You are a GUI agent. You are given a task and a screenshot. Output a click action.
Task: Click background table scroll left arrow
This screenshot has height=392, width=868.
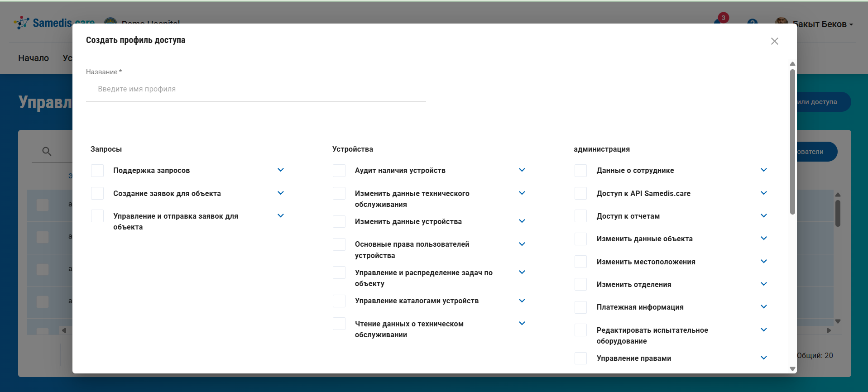[x=64, y=330]
